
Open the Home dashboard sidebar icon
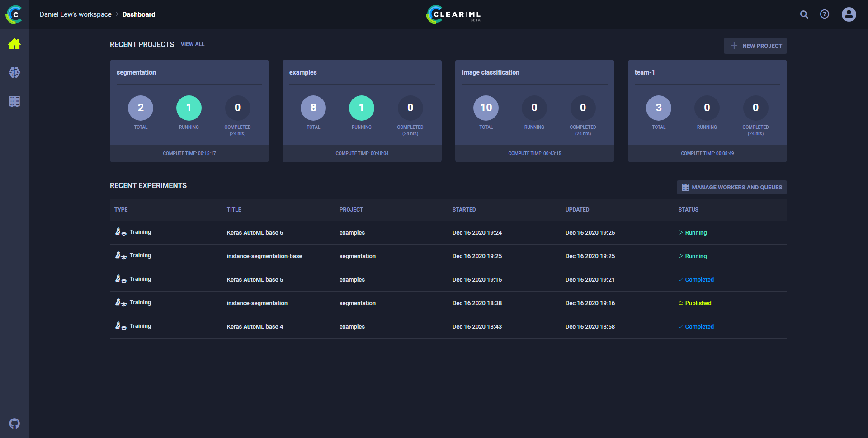[14, 44]
